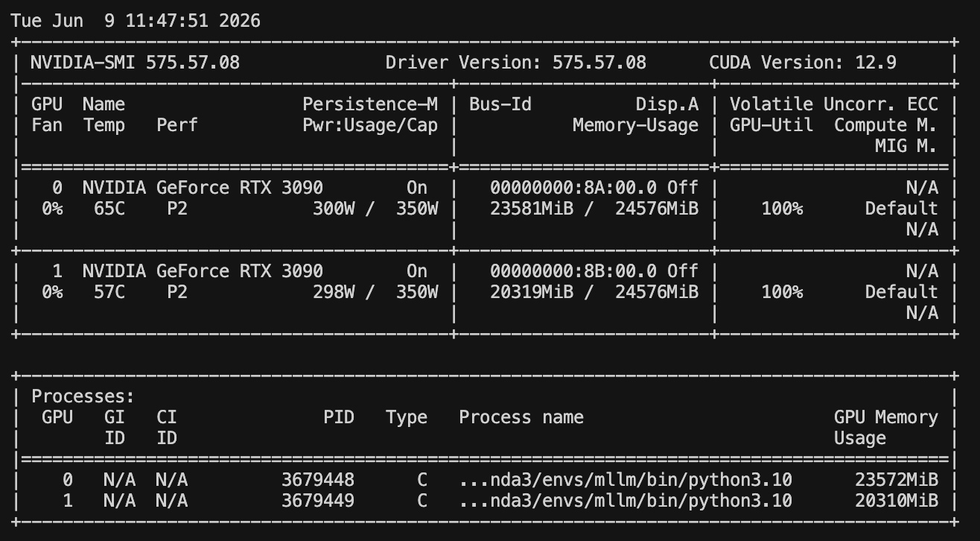Click the 300W / 350W power reading
The width and height of the screenshot is (980, 541).
tap(375, 208)
